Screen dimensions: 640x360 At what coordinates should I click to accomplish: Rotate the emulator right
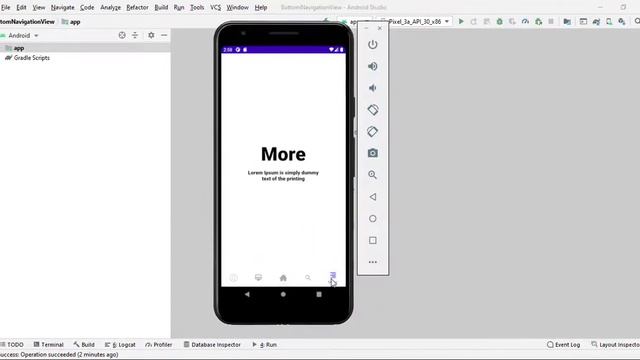point(373,131)
